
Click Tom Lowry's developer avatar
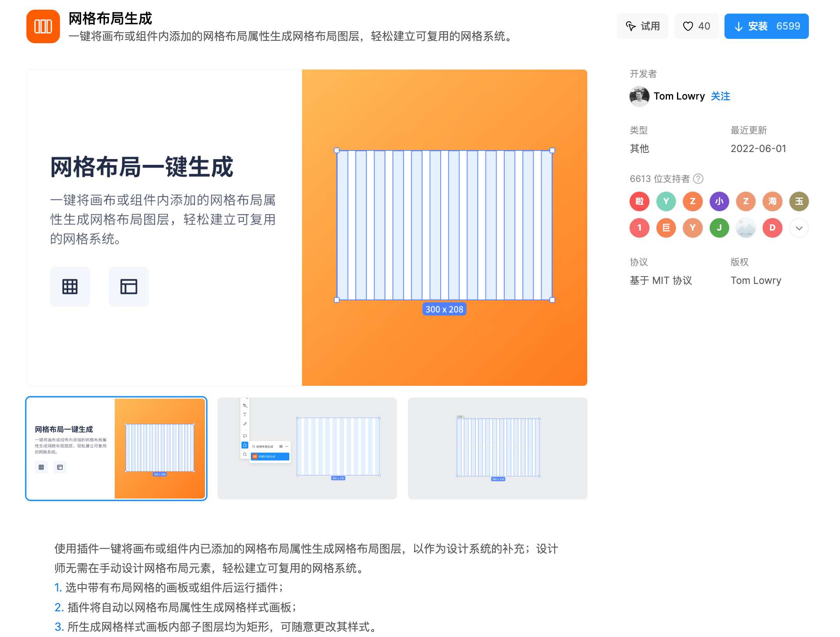pos(639,96)
